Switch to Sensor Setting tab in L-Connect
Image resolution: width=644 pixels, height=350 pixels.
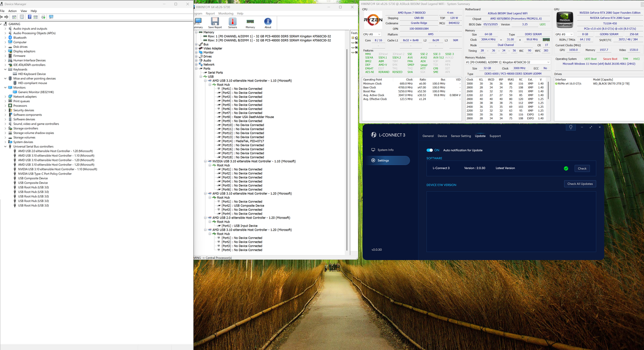[461, 136]
